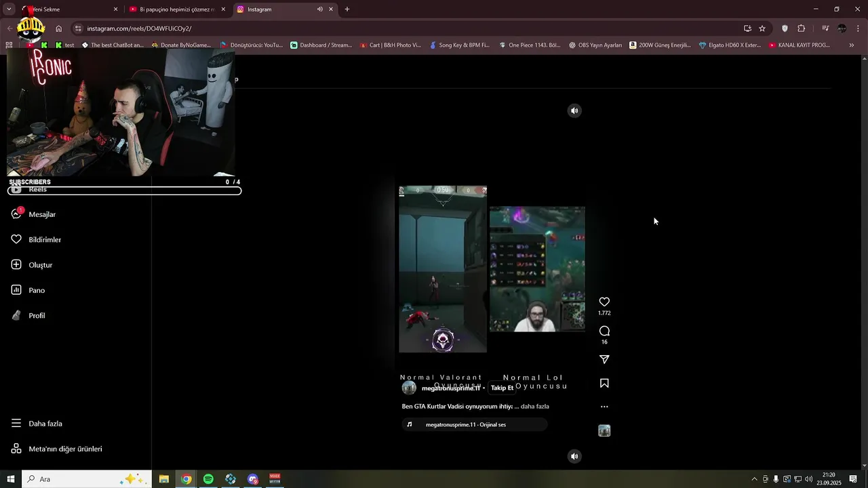Open Voicemeeter from taskbar
Viewport: 868px width, 488px height.
pos(275,479)
